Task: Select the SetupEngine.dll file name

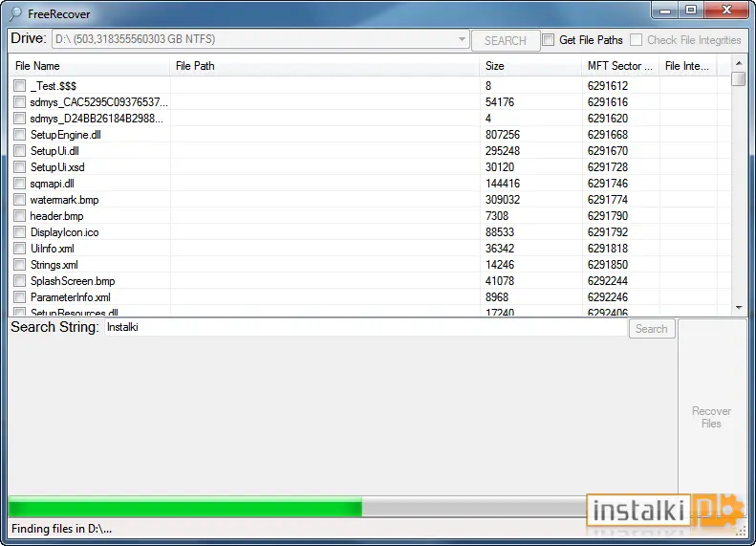Action: point(66,135)
